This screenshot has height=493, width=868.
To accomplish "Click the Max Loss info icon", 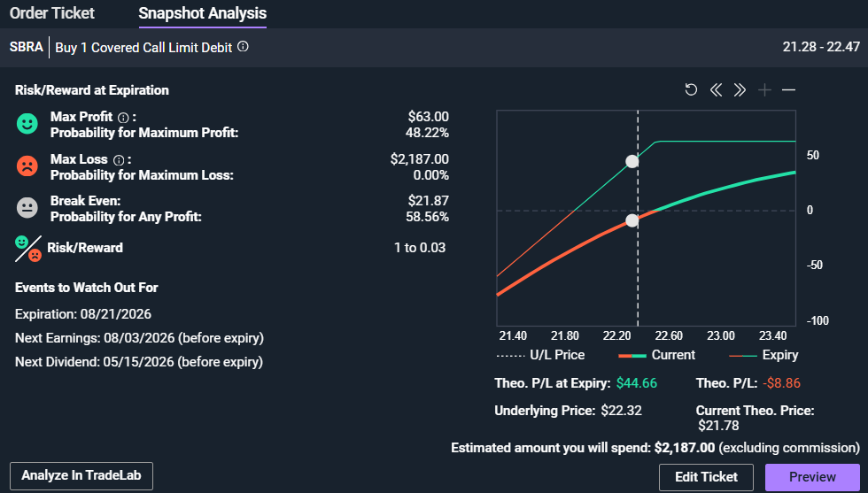I will pos(119,160).
